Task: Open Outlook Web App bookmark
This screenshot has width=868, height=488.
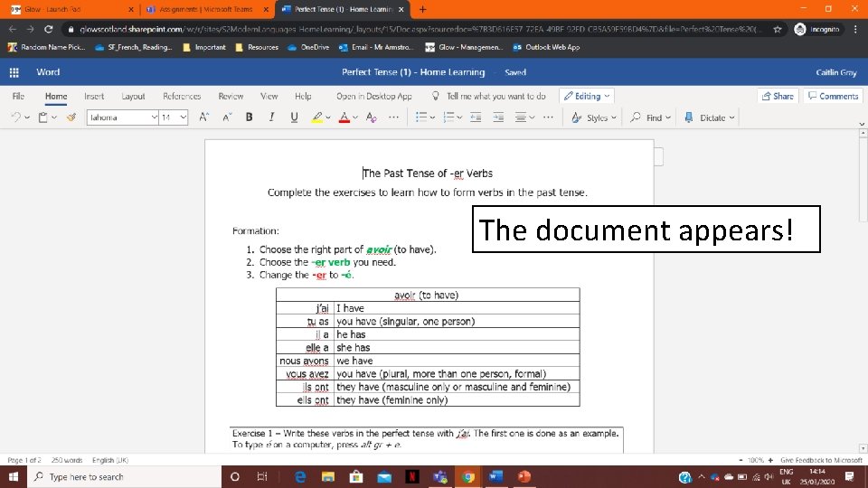Action: pos(546,48)
